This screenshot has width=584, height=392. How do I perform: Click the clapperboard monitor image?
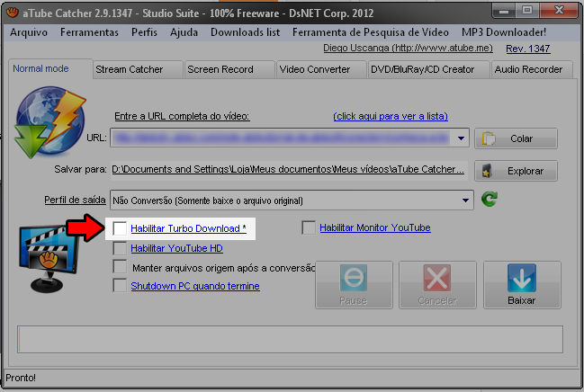coord(49,258)
